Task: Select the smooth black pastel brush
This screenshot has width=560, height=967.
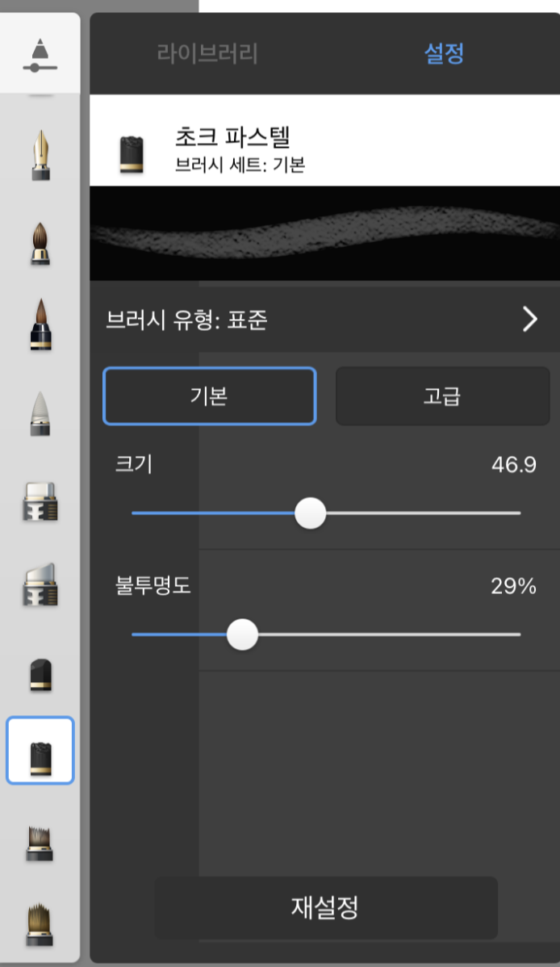Action: tap(40, 675)
